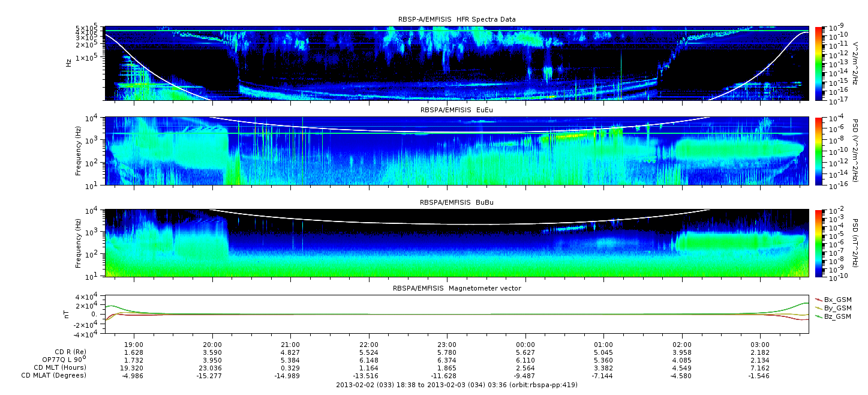Viewport: 868px width, 395px height.
Task: Select the Magnetometer vector panel title
Action: (456, 288)
